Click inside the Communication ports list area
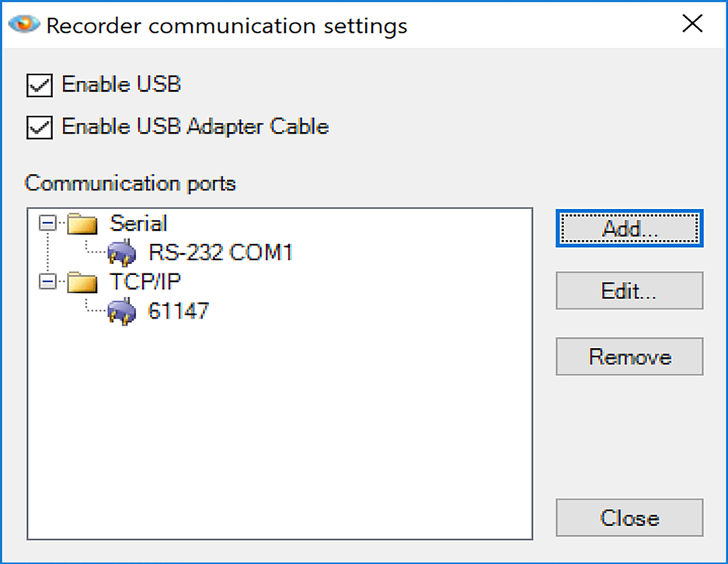 pyautogui.click(x=280, y=427)
